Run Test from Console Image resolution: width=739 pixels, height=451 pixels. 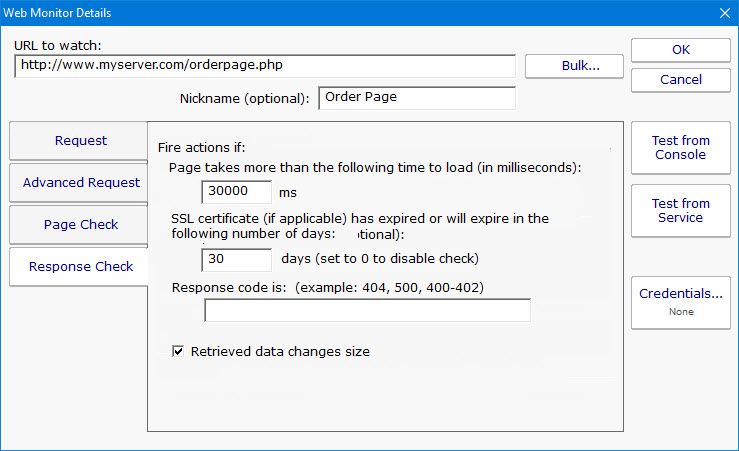(x=680, y=148)
